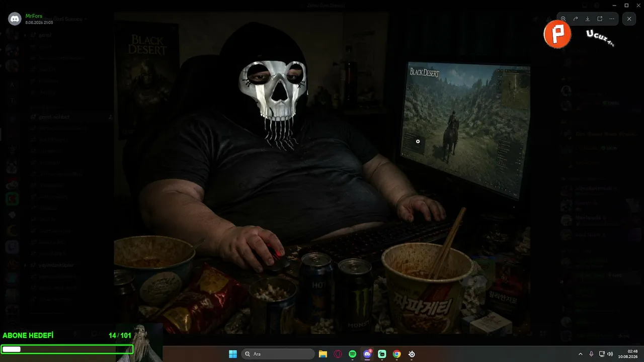The height and width of the screenshot is (362, 644).
Task: Open File Explorer from the taskbar
Action: (323, 354)
